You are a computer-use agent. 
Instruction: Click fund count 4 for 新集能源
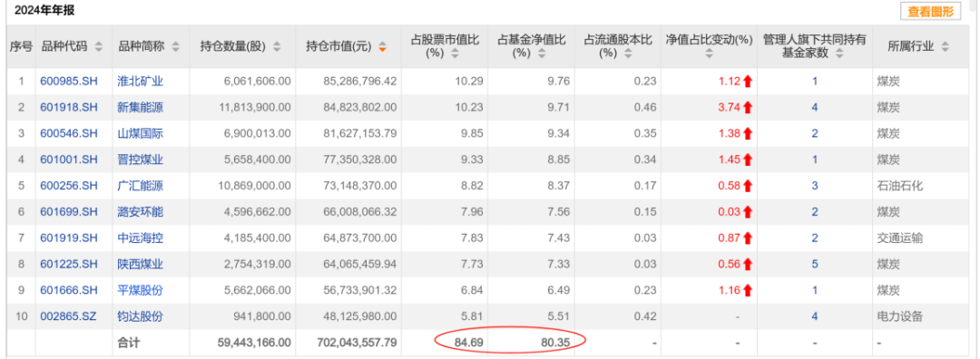815,107
